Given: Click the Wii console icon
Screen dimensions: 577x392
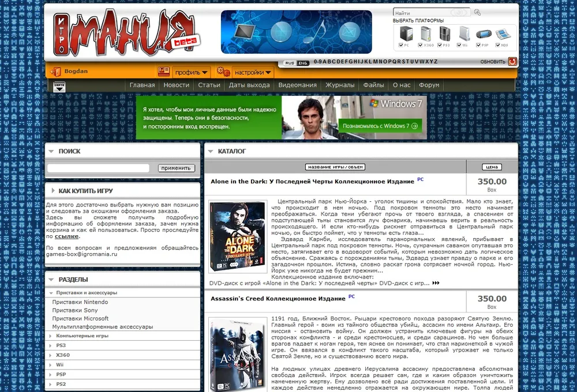Looking at the screenshot, I should point(464,33).
